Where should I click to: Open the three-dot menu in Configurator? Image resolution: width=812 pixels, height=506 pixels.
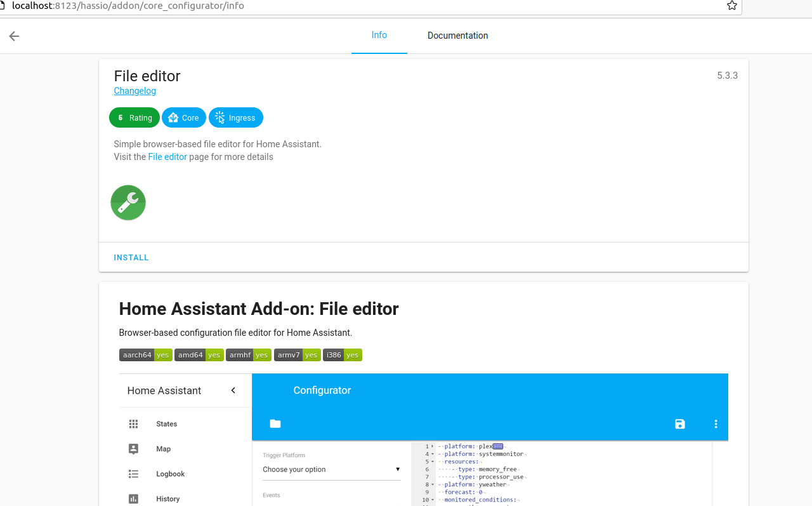click(x=716, y=424)
